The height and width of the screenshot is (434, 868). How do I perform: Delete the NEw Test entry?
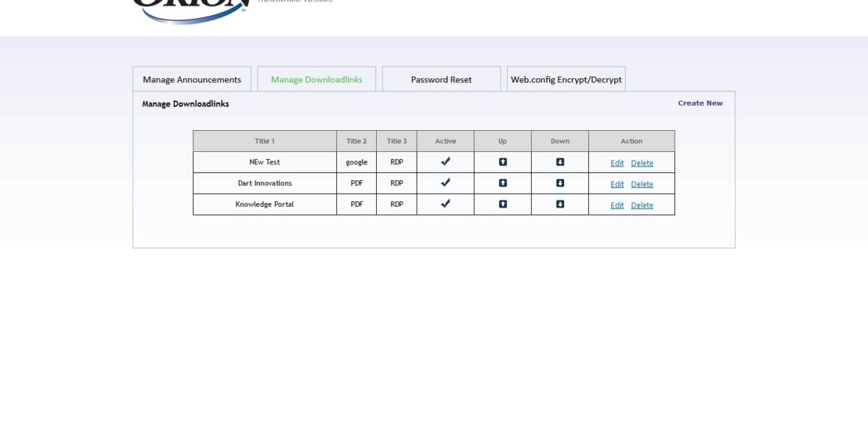click(642, 163)
